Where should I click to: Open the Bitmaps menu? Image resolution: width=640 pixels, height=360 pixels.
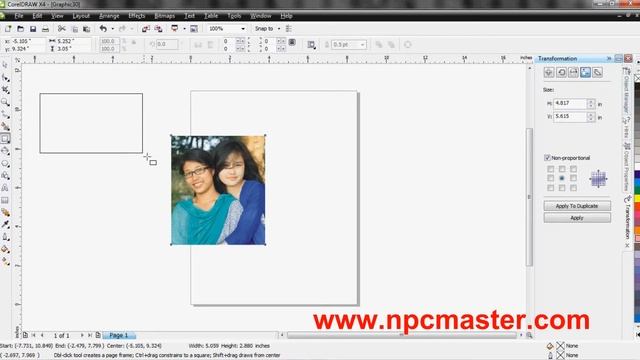pos(164,16)
